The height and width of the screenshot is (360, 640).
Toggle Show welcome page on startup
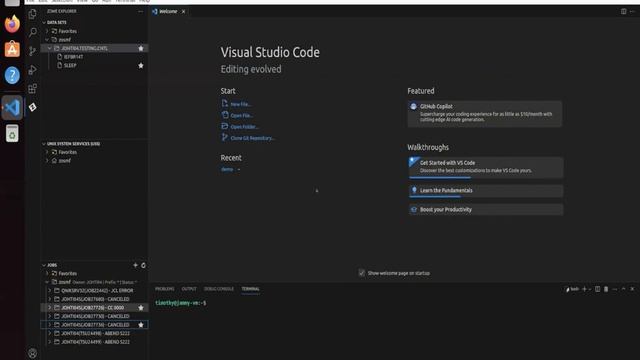pos(362,273)
